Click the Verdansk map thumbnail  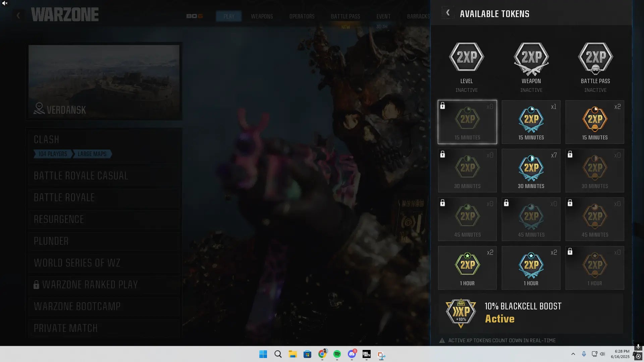point(104,82)
